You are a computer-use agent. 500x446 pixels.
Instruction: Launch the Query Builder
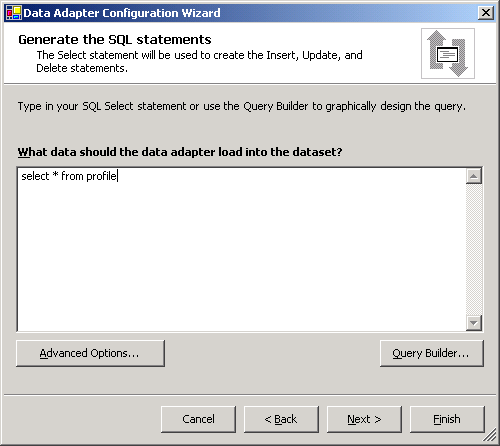click(x=432, y=353)
